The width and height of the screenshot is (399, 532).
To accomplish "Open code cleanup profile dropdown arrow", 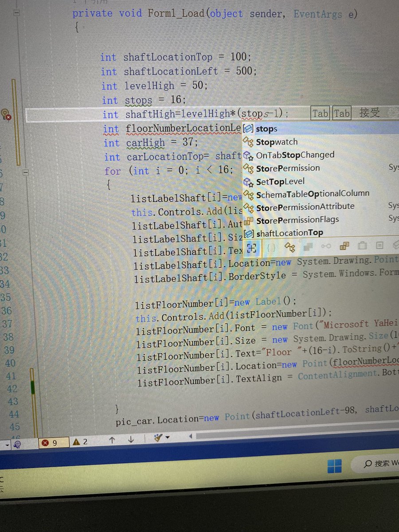I will (x=168, y=438).
